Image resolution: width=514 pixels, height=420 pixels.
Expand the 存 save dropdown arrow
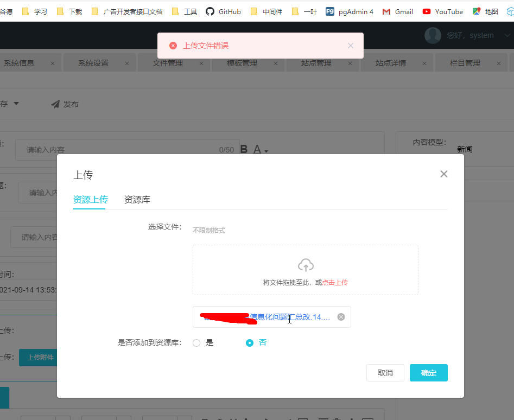[x=16, y=104]
